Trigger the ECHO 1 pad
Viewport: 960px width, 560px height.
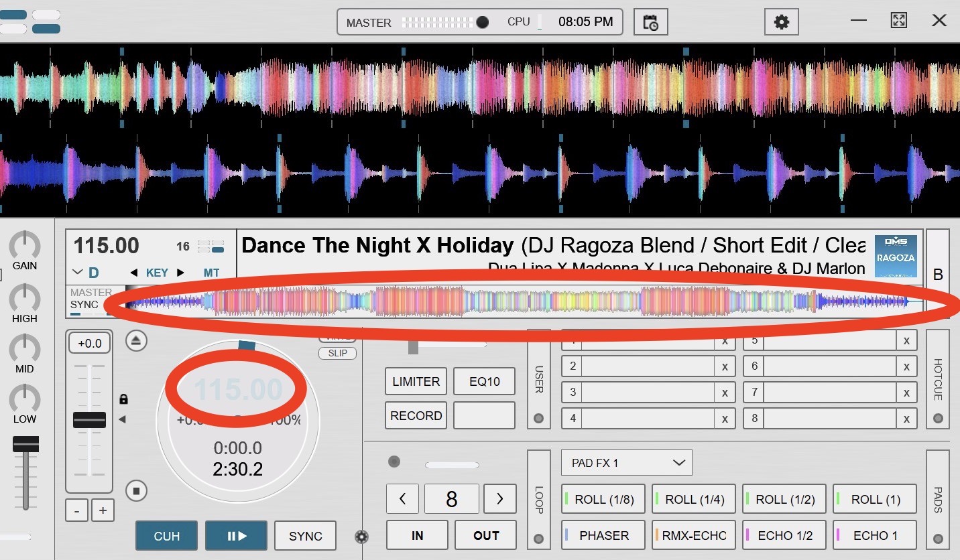click(875, 535)
